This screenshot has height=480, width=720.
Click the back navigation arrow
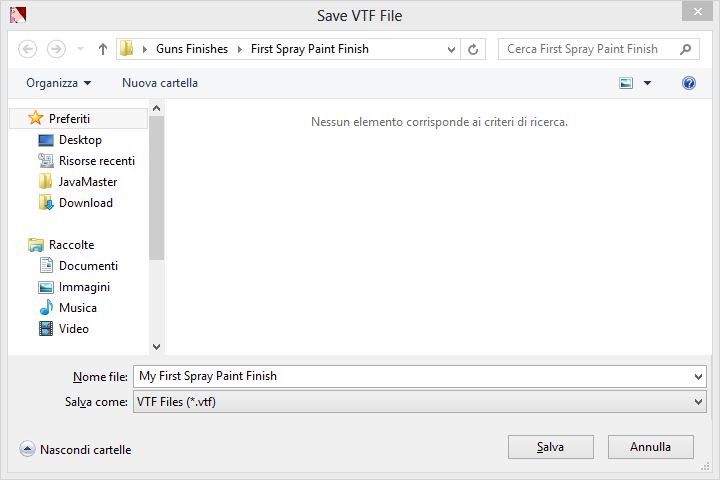[x=28, y=49]
